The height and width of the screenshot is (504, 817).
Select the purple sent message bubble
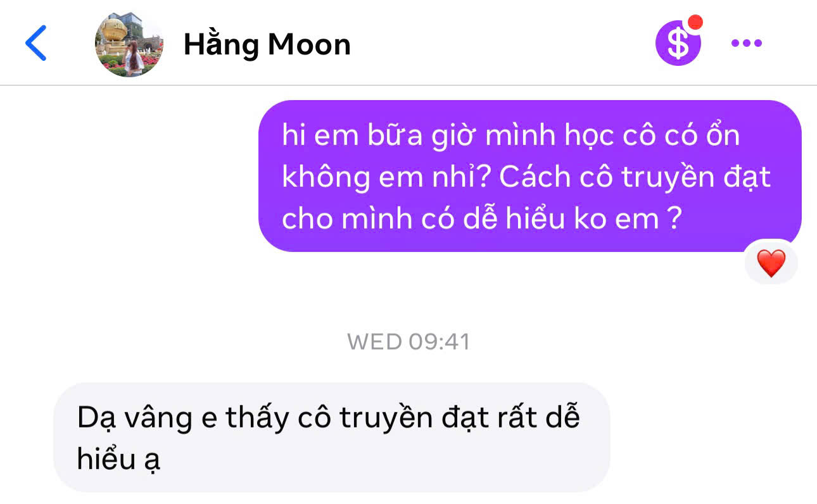(x=530, y=176)
